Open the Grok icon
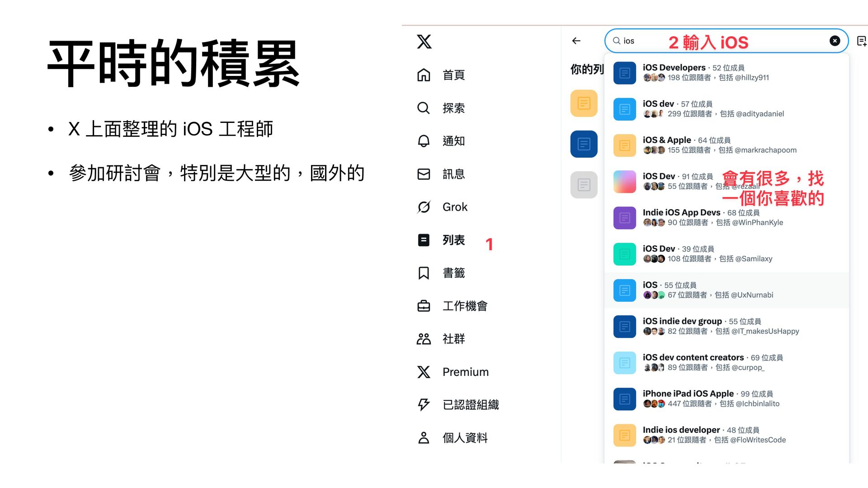This screenshot has width=868, height=488. tap(424, 207)
